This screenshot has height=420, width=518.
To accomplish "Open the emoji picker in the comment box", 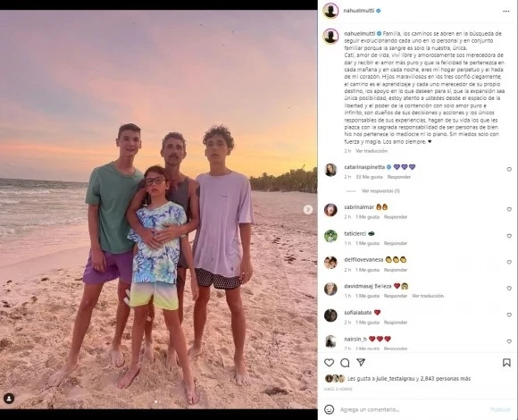I will tap(329, 410).
